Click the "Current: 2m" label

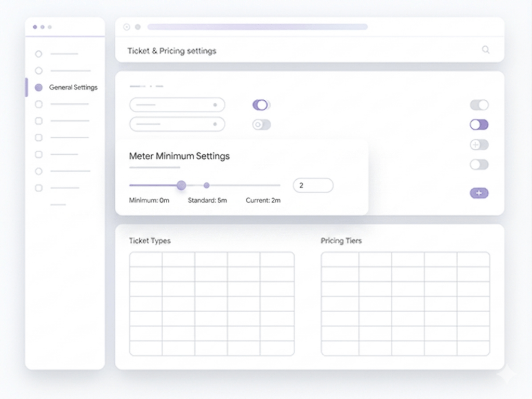(263, 200)
